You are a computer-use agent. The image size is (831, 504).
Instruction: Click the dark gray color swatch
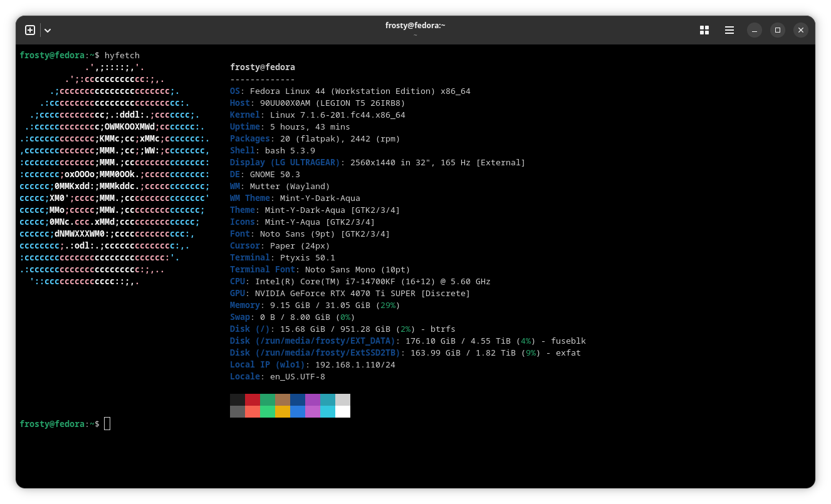[x=238, y=411]
